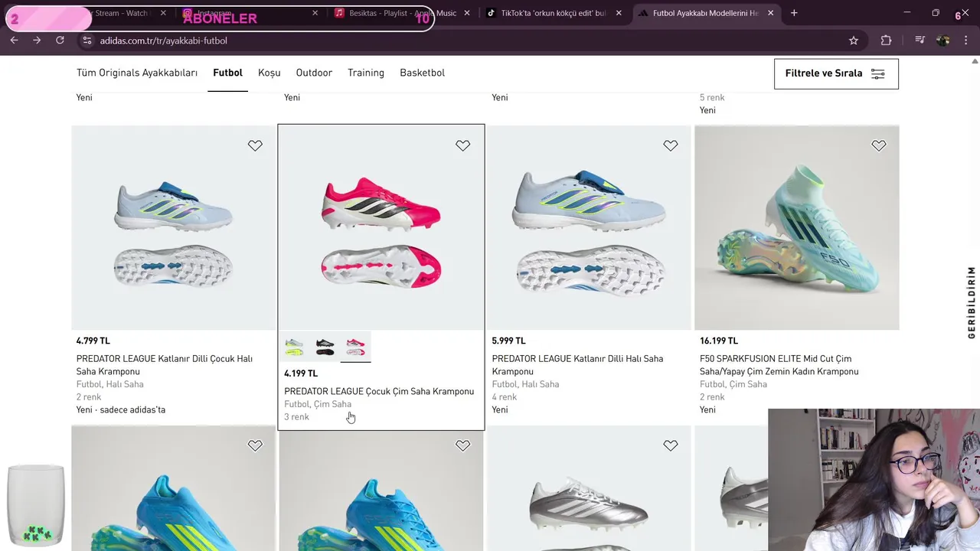Open F50 SPARKFUSION ELITE Mid Cut product link
The image size is (980, 551).
(x=779, y=365)
